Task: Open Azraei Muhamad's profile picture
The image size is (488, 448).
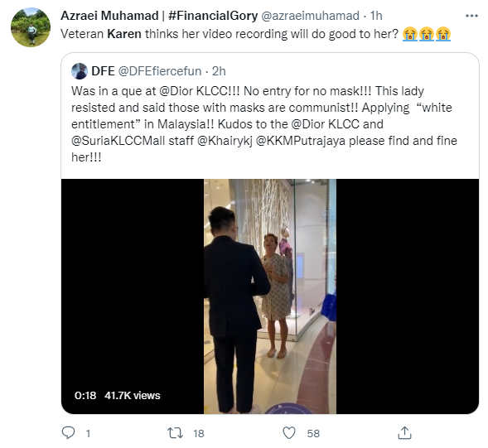Action: [31, 27]
